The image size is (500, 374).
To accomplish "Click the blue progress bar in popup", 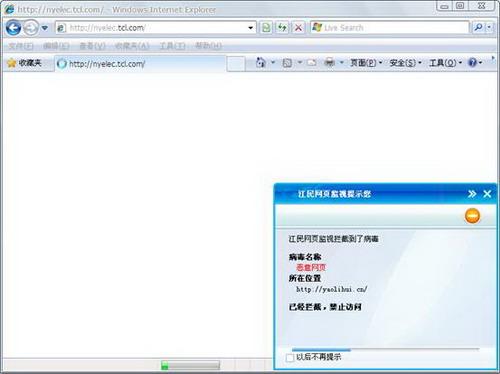I will (x=321, y=350).
